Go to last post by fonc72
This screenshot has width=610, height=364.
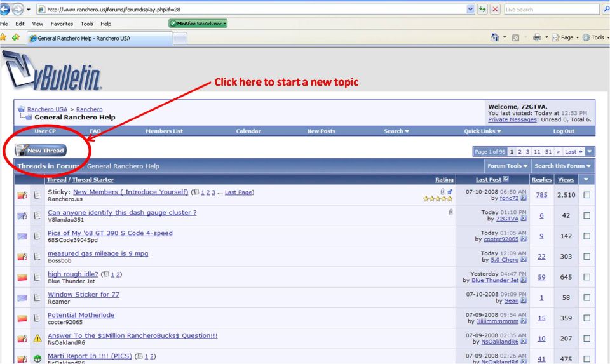524,198
